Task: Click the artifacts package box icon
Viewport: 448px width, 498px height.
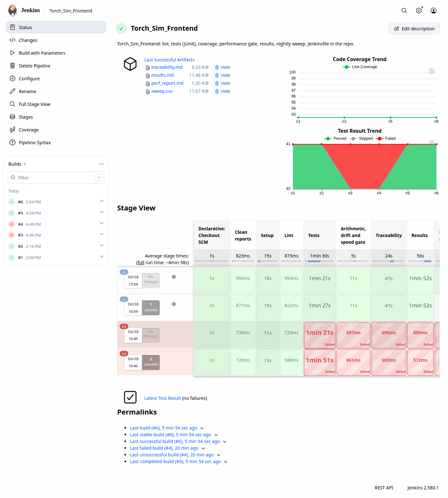Action: (x=130, y=64)
